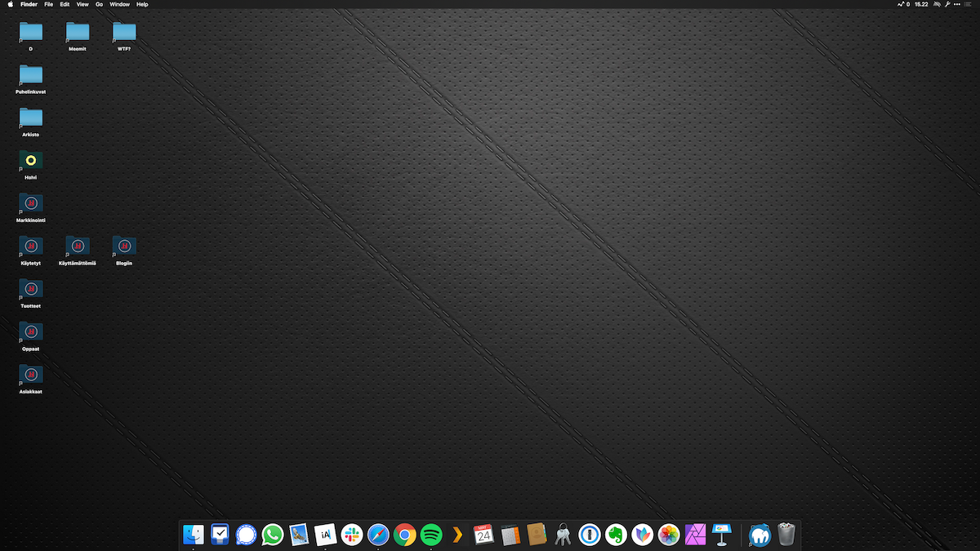This screenshot has width=980, height=551.
Task: Open 1Password from the Dock
Action: pyautogui.click(x=590, y=535)
